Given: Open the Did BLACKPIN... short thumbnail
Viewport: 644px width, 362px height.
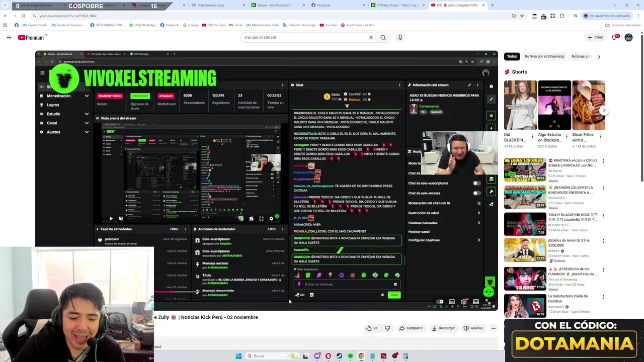Looking at the screenshot, I should tap(520, 105).
